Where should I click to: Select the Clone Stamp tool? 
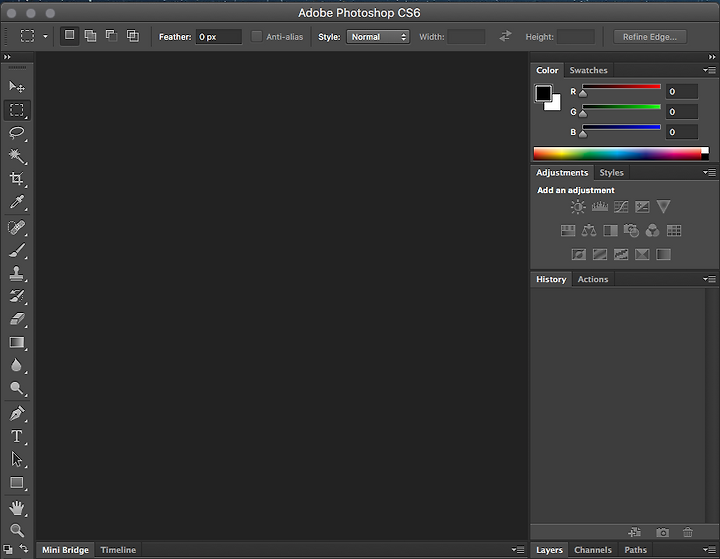[17, 273]
